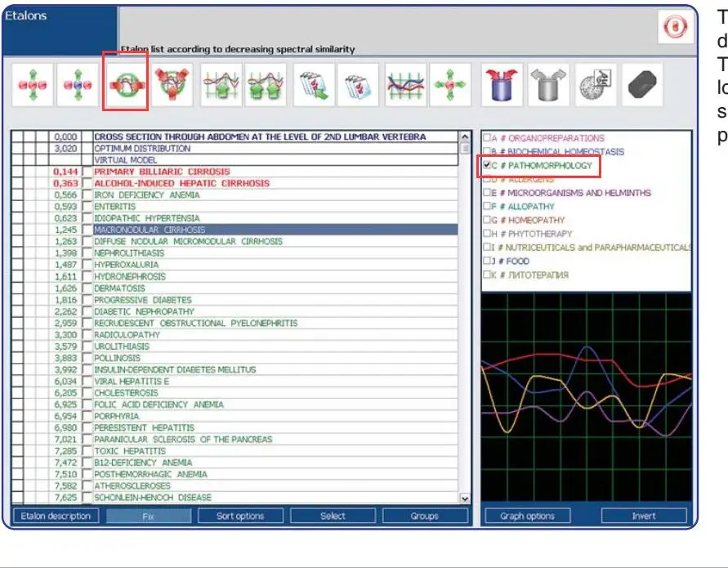Click the multi-colored curves on grid icon

point(406,86)
